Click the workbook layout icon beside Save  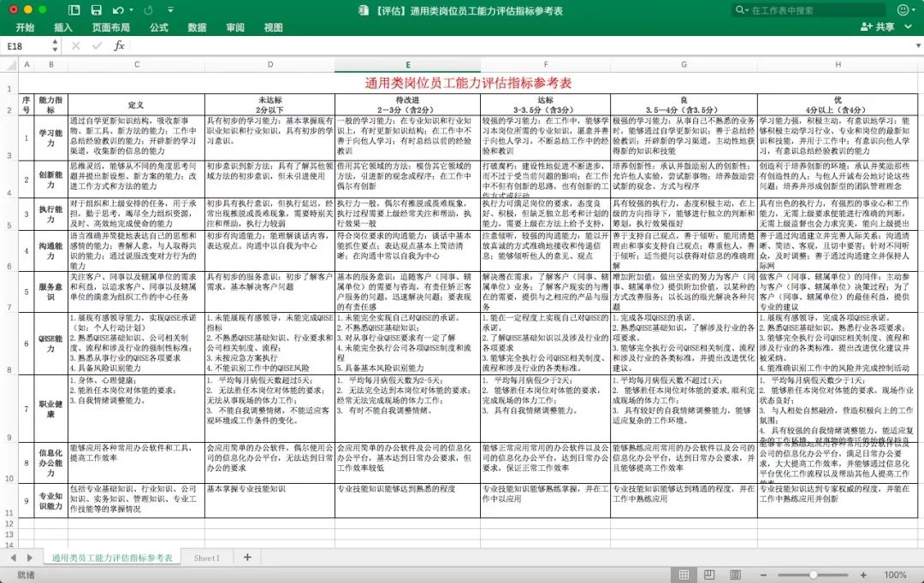(x=74, y=10)
